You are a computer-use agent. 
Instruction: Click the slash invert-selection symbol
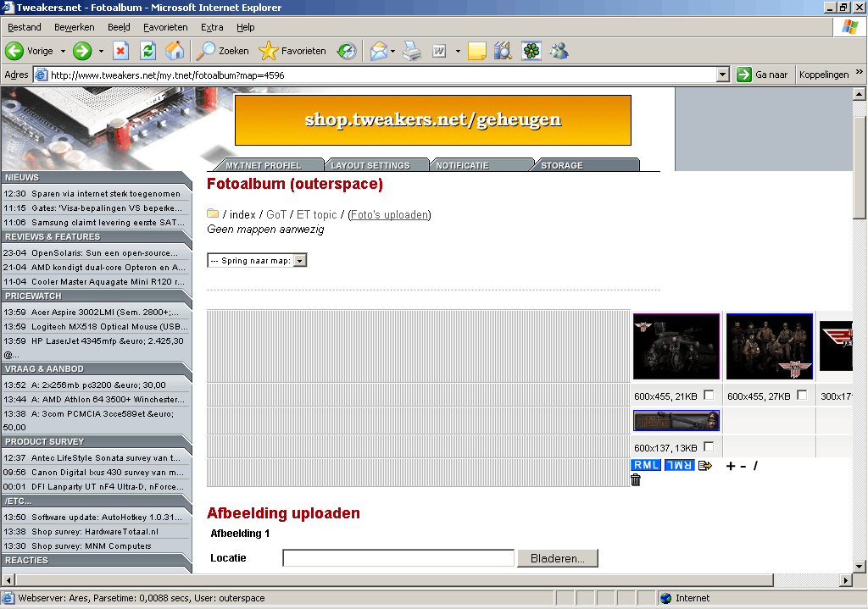click(755, 466)
